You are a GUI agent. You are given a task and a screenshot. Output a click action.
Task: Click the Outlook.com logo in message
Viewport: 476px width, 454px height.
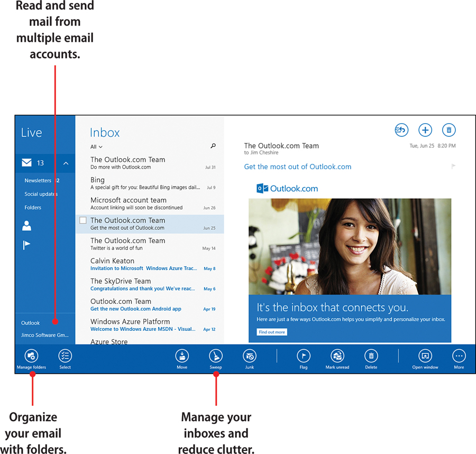pyautogui.click(x=287, y=188)
